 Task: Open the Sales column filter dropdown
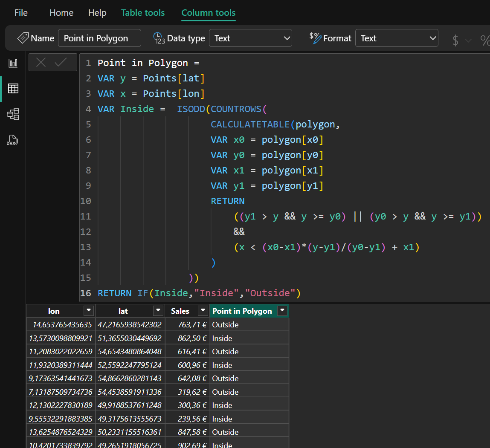tap(203, 311)
